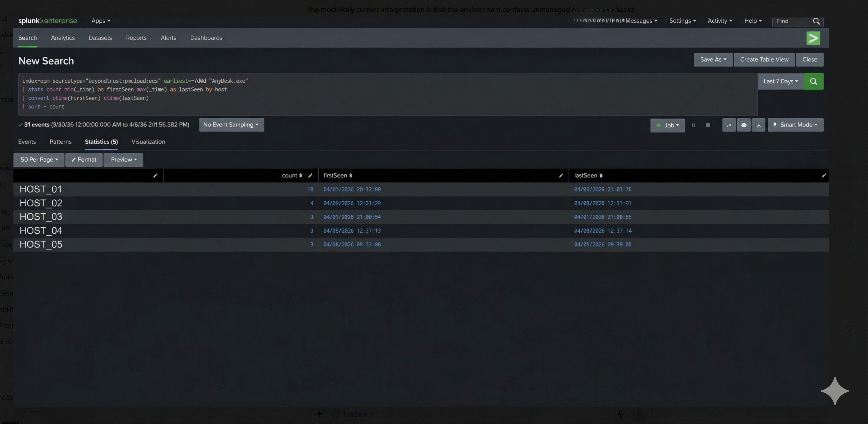Stop the search job
Viewport: 868px width, 424px height.
[708, 125]
